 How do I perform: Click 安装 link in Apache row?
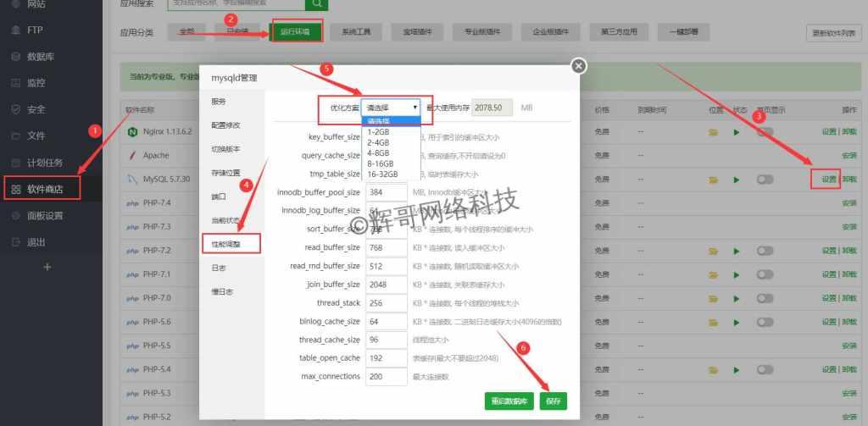click(849, 156)
